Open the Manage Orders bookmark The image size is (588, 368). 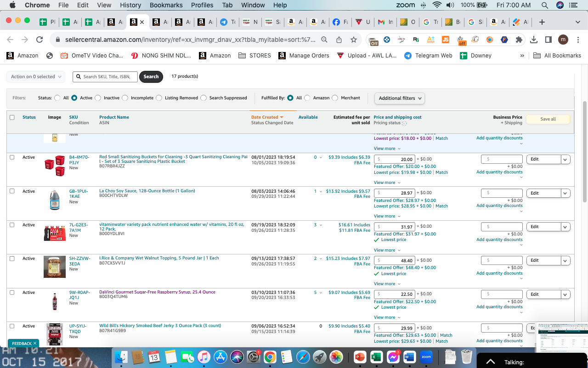[x=303, y=56]
